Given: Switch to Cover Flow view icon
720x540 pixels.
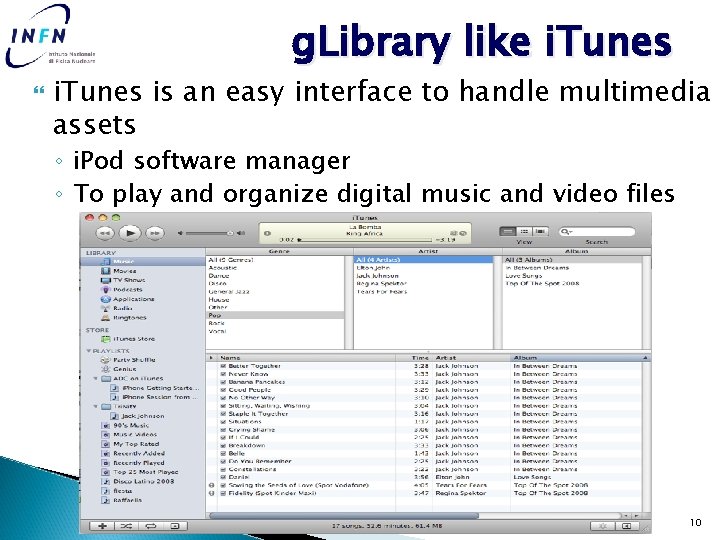Looking at the screenshot, I should pyautogui.click(x=540, y=231).
